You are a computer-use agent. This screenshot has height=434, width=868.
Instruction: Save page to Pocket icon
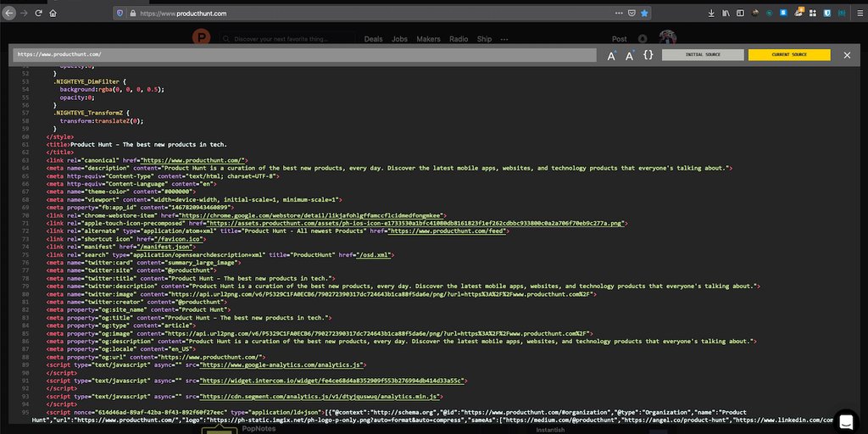click(632, 13)
